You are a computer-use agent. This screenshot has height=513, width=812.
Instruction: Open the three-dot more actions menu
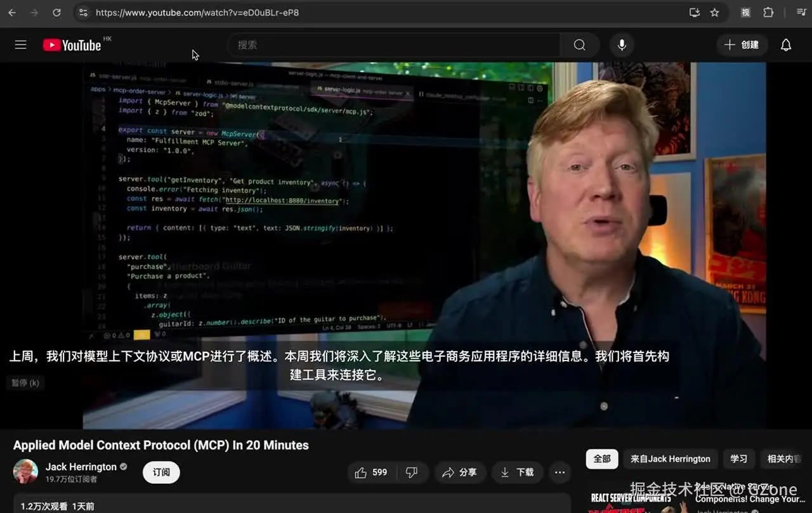560,472
